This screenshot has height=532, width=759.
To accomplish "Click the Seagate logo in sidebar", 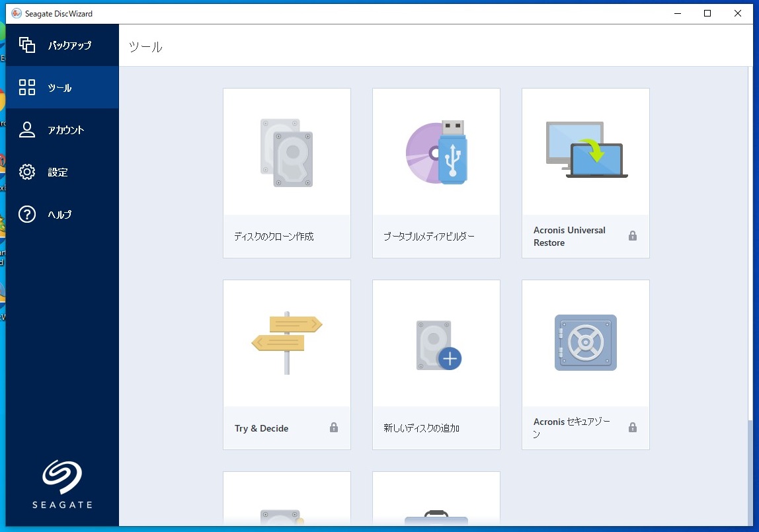I will pyautogui.click(x=62, y=484).
